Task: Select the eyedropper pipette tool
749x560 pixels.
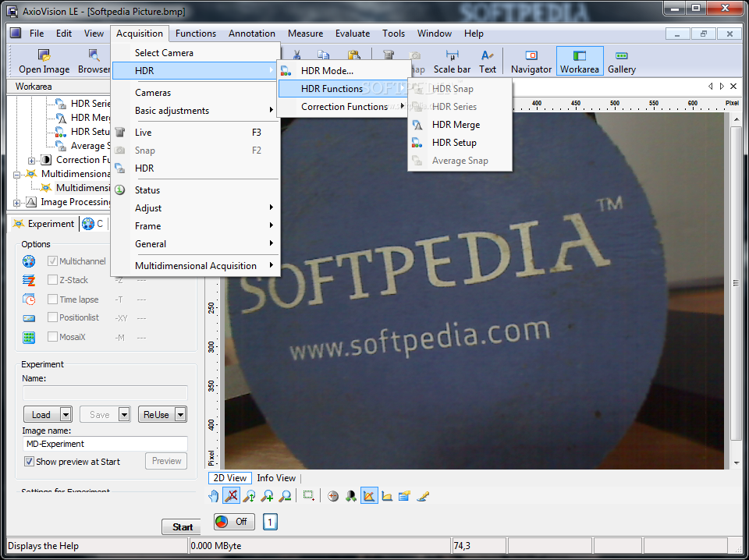Action: pyautogui.click(x=423, y=496)
